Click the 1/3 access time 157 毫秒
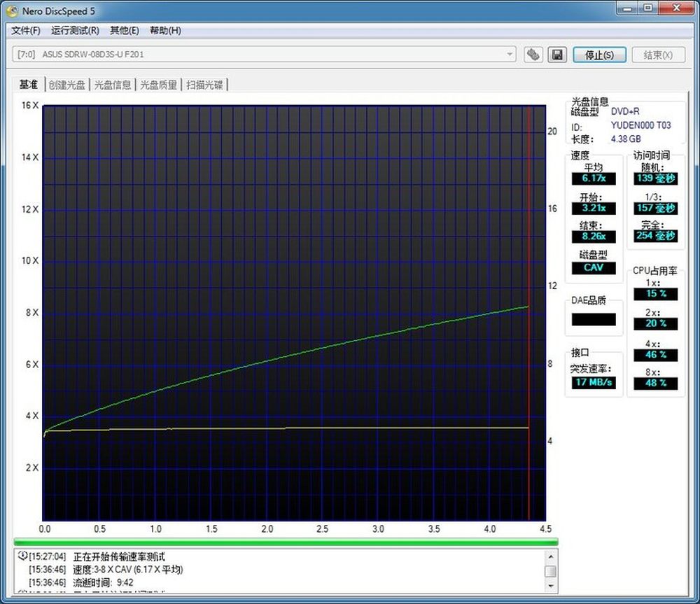The image size is (700, 604). 656,208
